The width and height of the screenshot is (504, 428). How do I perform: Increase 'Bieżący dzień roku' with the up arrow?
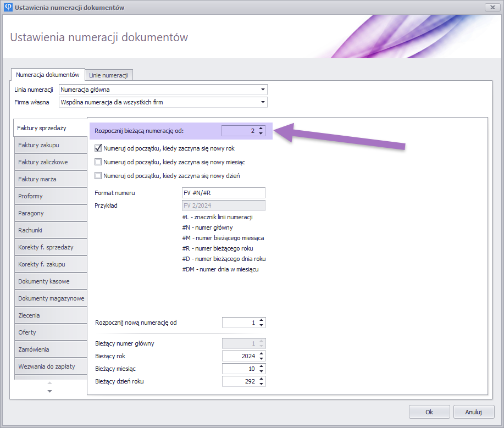[261, 379]
